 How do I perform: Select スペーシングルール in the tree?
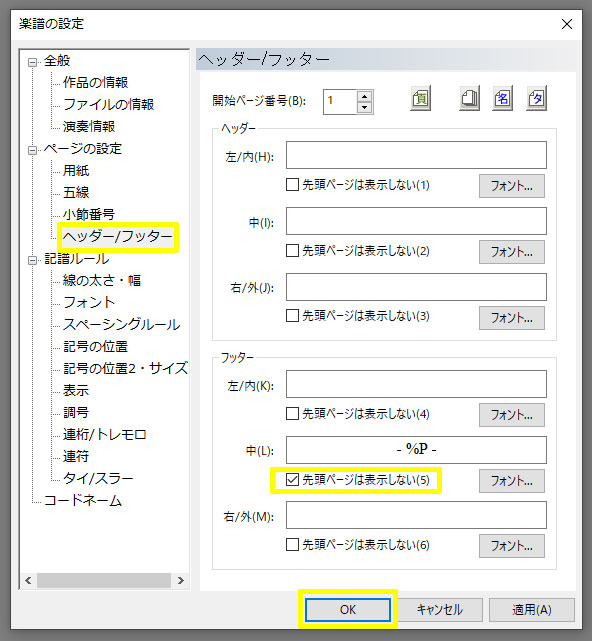point(121,325)
